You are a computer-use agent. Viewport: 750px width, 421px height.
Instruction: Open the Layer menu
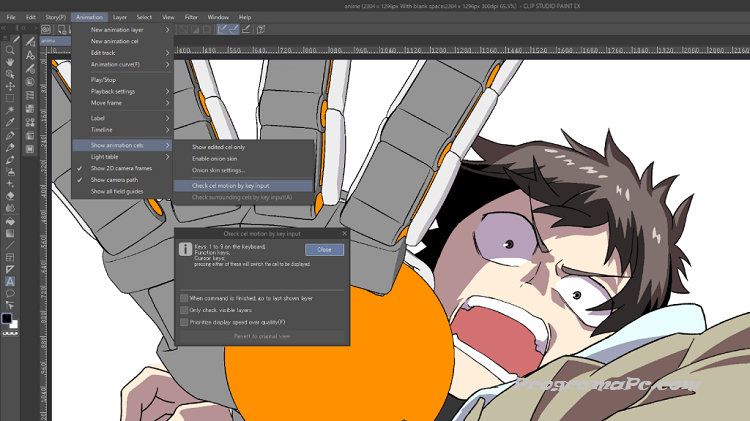(x=120, y=17)
